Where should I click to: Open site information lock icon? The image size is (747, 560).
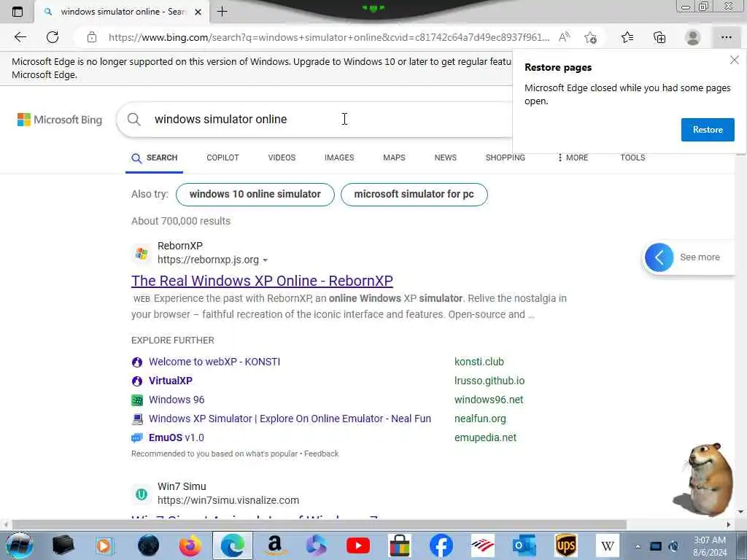click(92, 37)
